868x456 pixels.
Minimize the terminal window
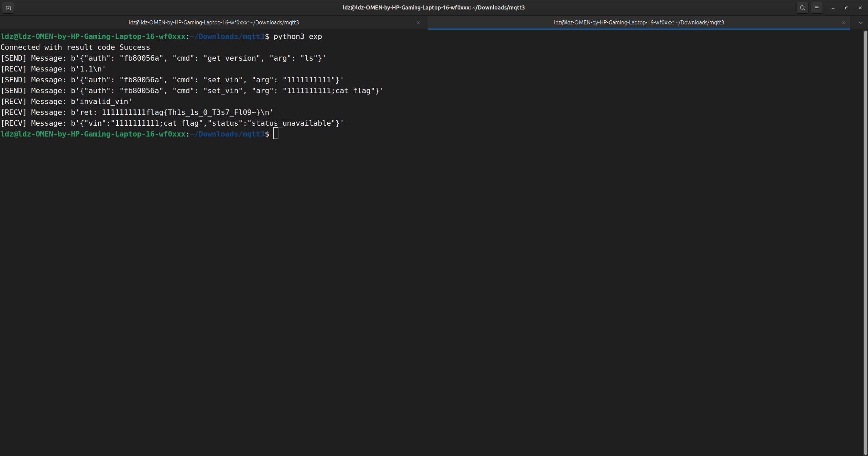(833, 8)
